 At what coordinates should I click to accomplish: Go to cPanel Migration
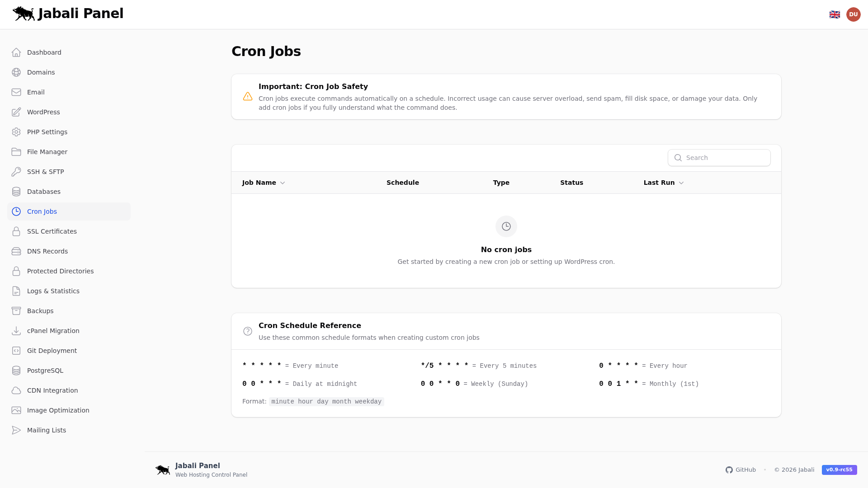coord(53,331)
